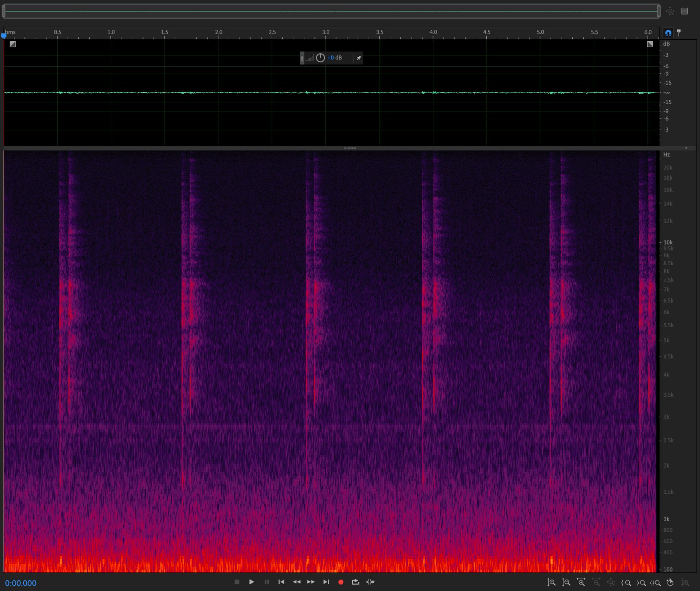The width and height of the screenshot is (700, 591).
Task: Toggle the blue snapping magnet icon
Action: click(668, 33)
